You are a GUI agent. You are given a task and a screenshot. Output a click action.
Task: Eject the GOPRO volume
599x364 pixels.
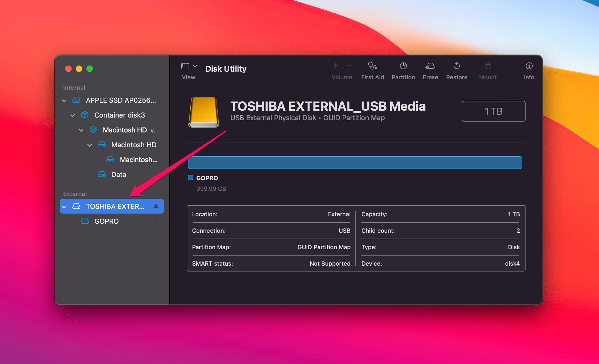click(156, 221)
